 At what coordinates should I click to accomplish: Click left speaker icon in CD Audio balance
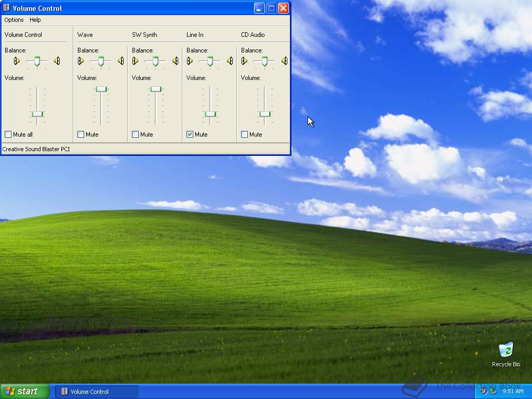click(244, 61)
